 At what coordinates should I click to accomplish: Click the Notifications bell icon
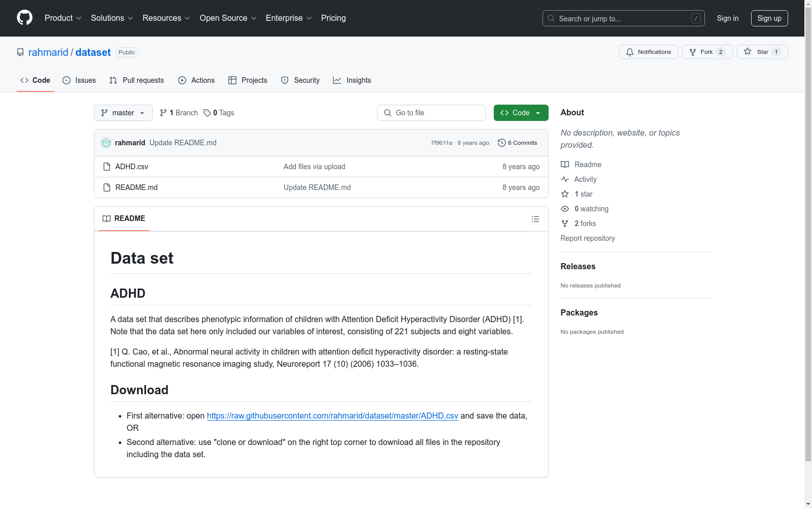[x=630, y=52]
